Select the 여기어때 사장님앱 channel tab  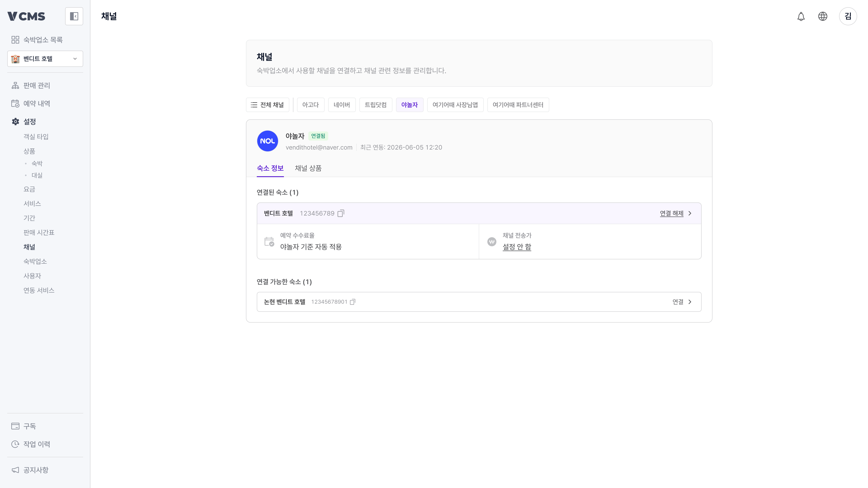(x=455, y=105)
